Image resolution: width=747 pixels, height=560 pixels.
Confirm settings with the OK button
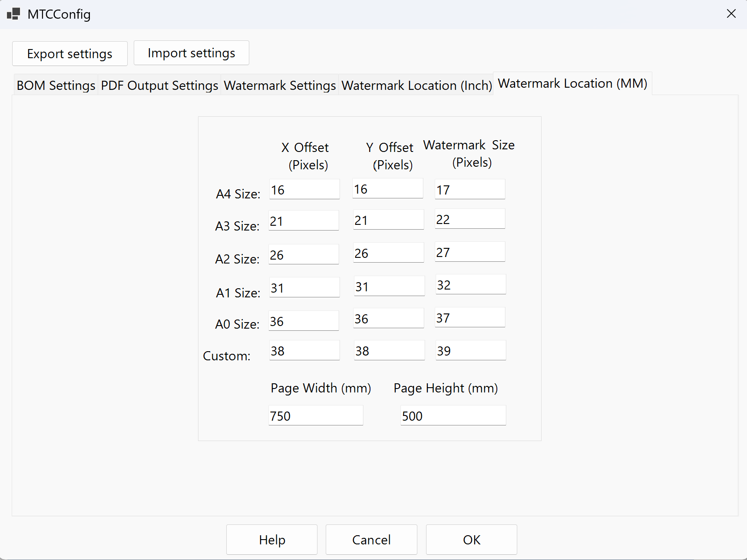[x=472, y=540]
